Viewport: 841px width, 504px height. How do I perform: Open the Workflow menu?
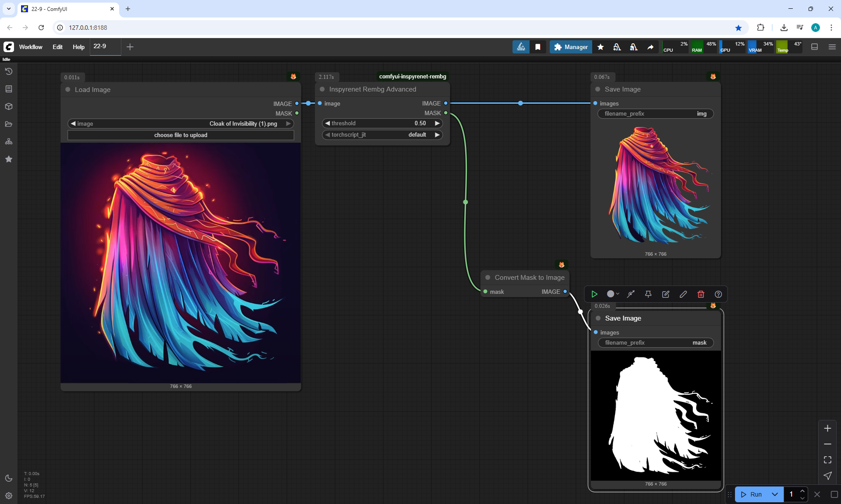(31, 47)
